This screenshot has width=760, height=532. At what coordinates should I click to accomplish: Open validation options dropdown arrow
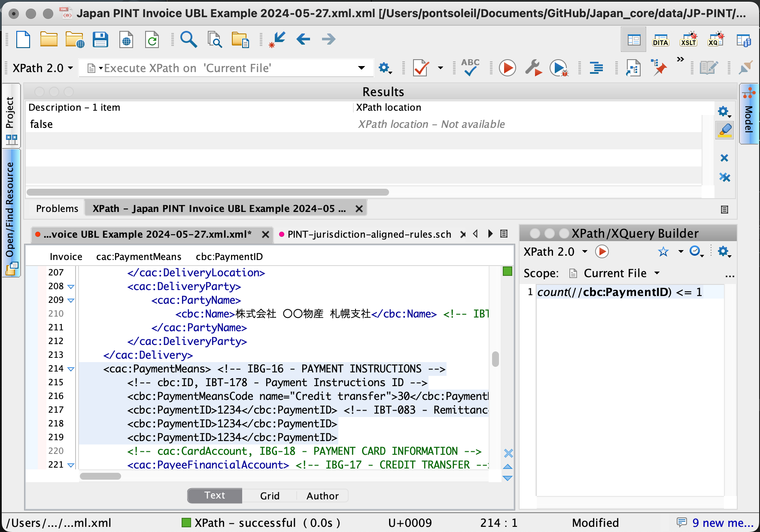(441, 68)
